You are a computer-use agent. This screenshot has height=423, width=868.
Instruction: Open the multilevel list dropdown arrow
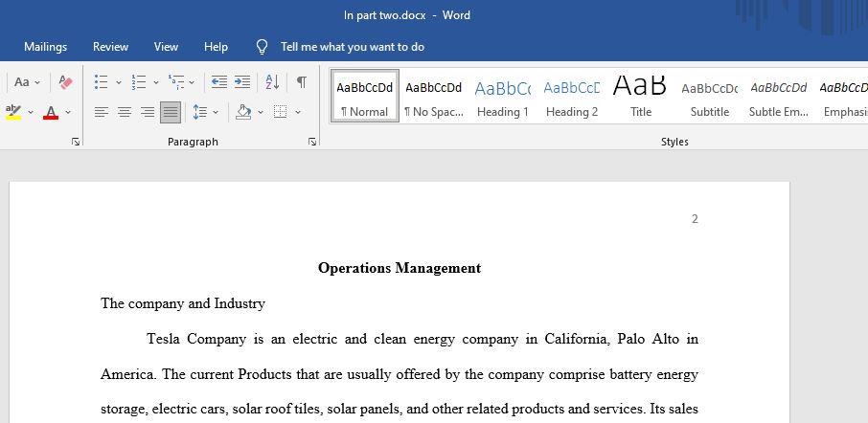(192, 82)
